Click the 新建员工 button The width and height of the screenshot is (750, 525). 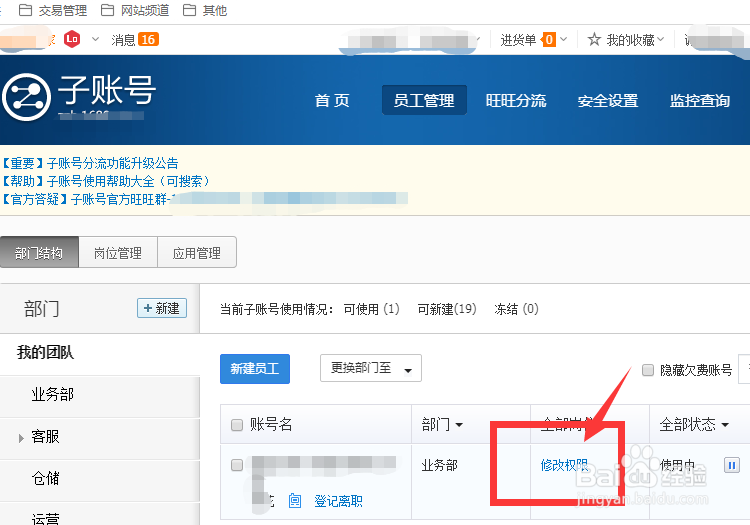click(255, 369)
